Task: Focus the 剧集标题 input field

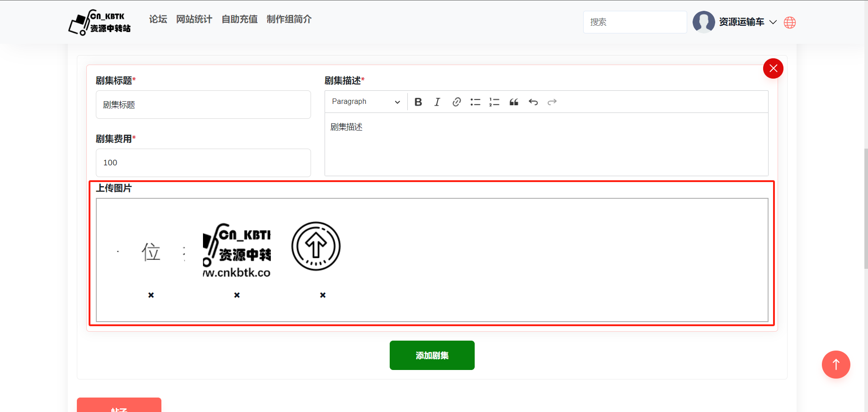Action: pos(203,105)
